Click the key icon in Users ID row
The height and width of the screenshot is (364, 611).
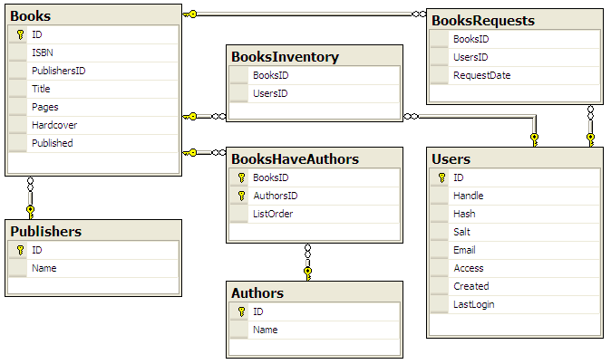point(441,177)
